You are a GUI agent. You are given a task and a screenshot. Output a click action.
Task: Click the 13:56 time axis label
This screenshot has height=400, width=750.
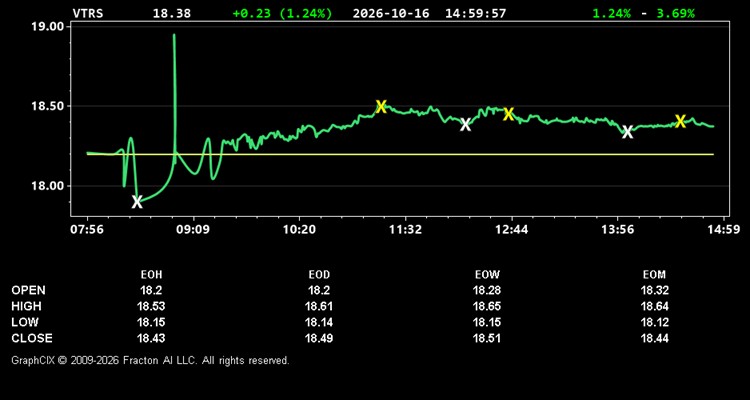(x=618, y=230)
